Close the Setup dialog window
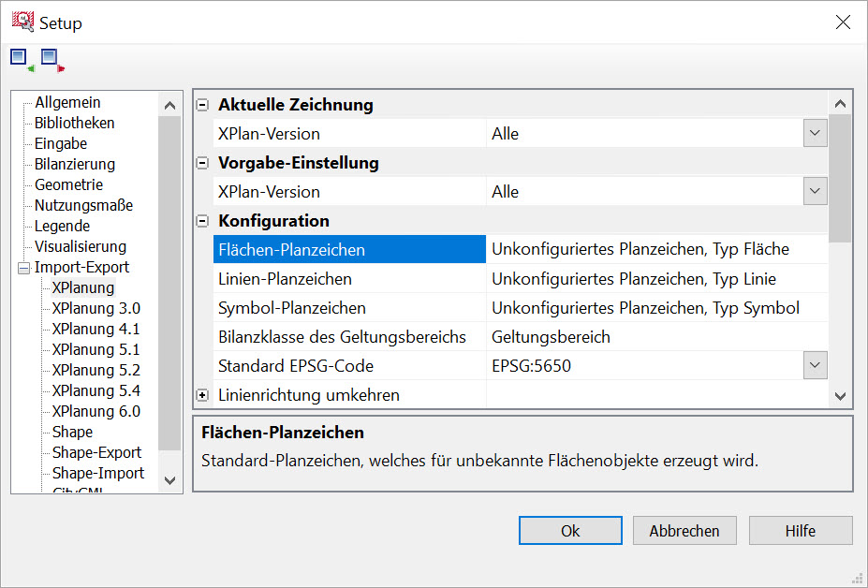Image resolution: width=868 pixels, height=588 pixels. [x=843, y=22]
